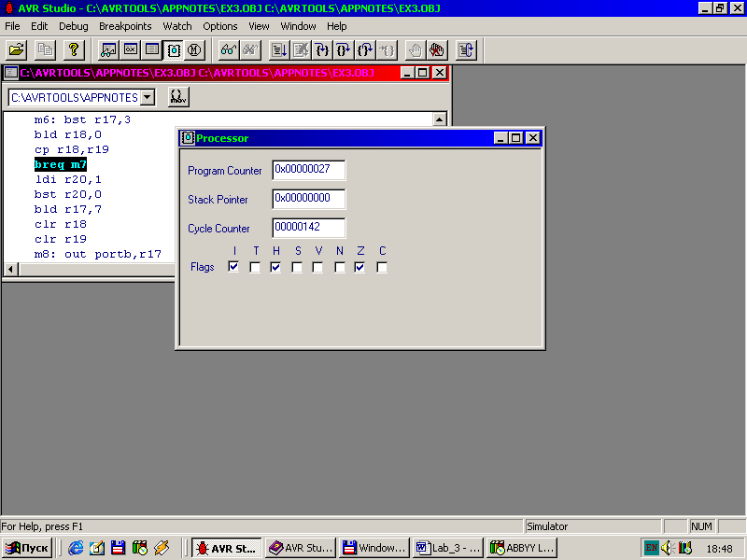This screenshot has height=560, width=747.
Task: Toggle the S flag checkbox
Action: pyautogui.click(x=297, y=267)
